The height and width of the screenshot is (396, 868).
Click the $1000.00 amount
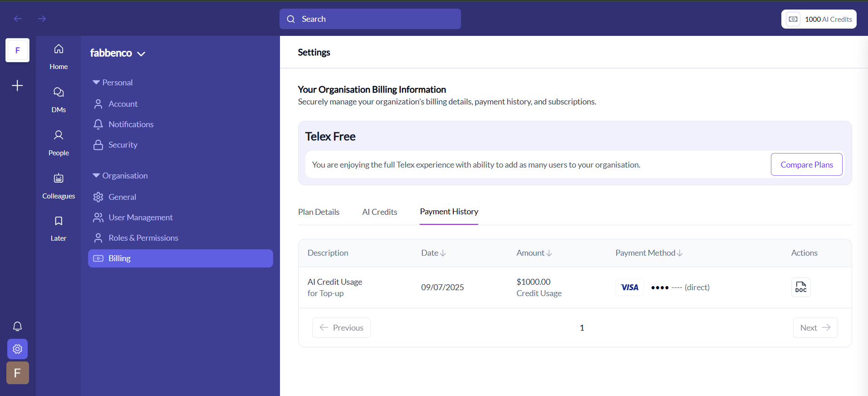point(534,282)
